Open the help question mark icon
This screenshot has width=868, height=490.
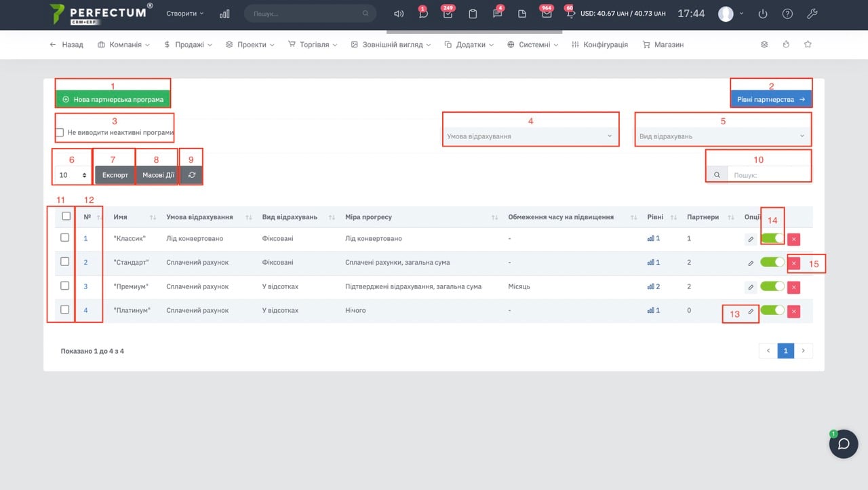point(787,14)
